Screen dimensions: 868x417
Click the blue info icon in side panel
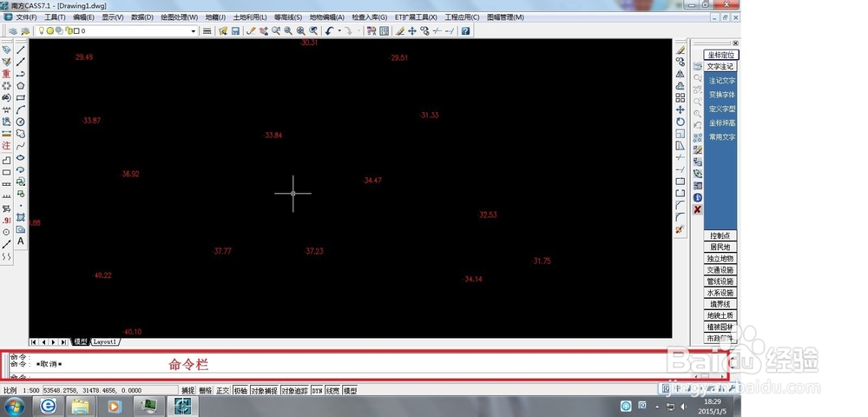(698, 198)
